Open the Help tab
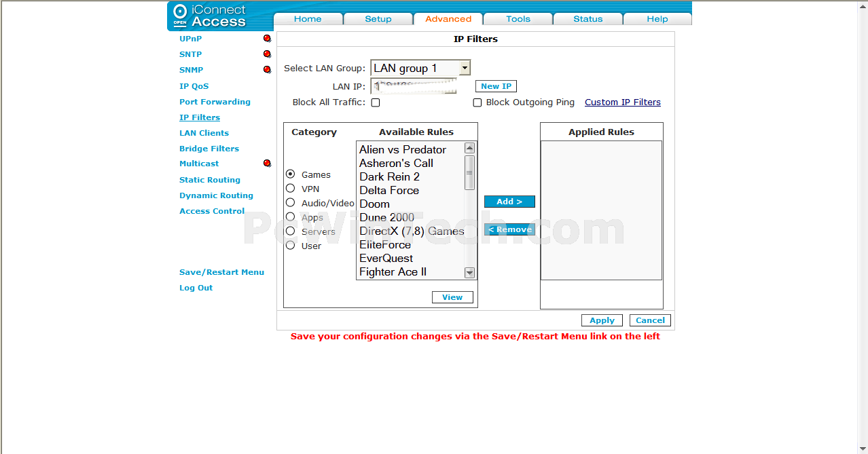This screenshot has height=454, width=868. click(657, 19)
